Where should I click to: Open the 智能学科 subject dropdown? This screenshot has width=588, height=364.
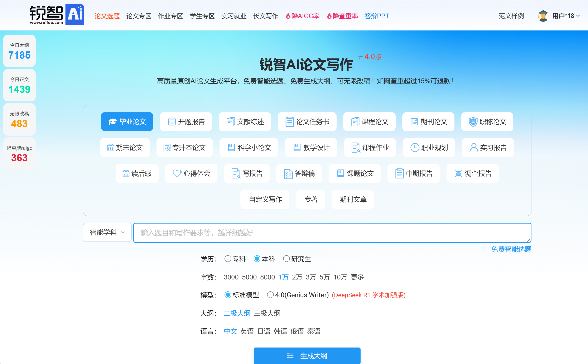[x=107, y=232]
